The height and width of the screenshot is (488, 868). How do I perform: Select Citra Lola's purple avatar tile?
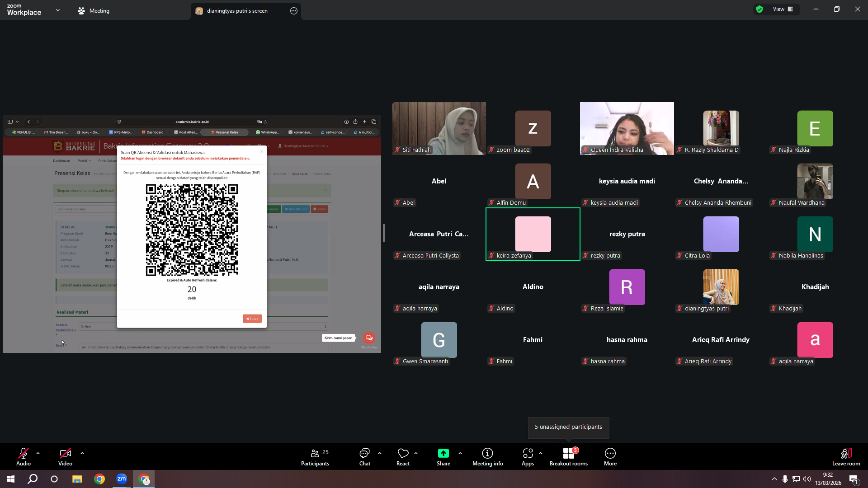tap(721, 234)
